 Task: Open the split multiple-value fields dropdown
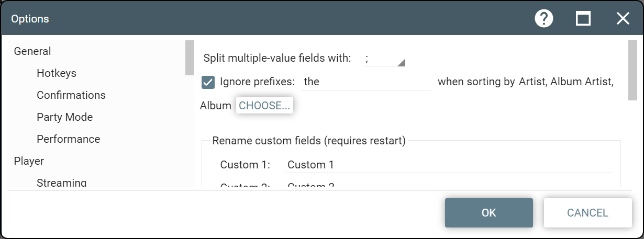pos(384,59)
